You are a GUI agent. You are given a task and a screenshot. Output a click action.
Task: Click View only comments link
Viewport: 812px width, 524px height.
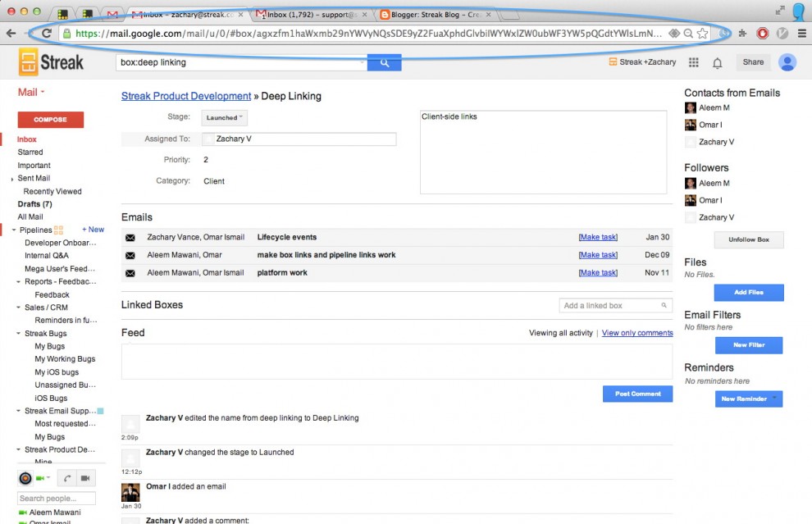(x=637, y=333)
